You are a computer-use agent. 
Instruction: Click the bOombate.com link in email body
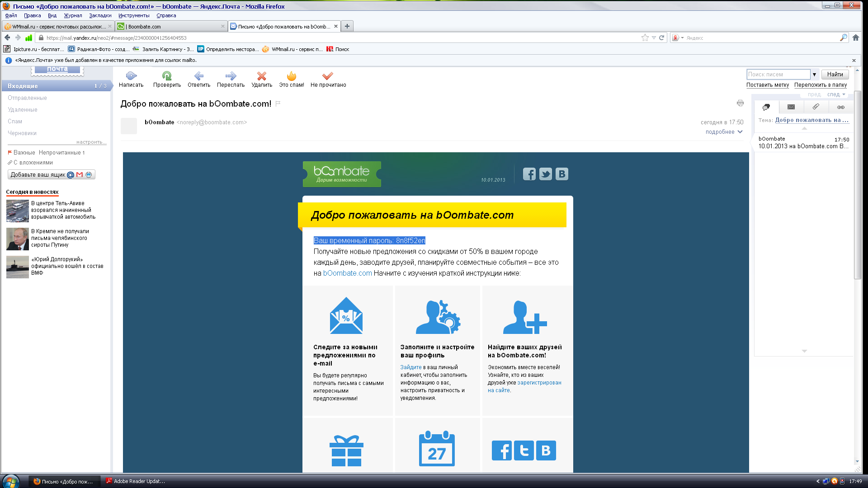(347, 273)
